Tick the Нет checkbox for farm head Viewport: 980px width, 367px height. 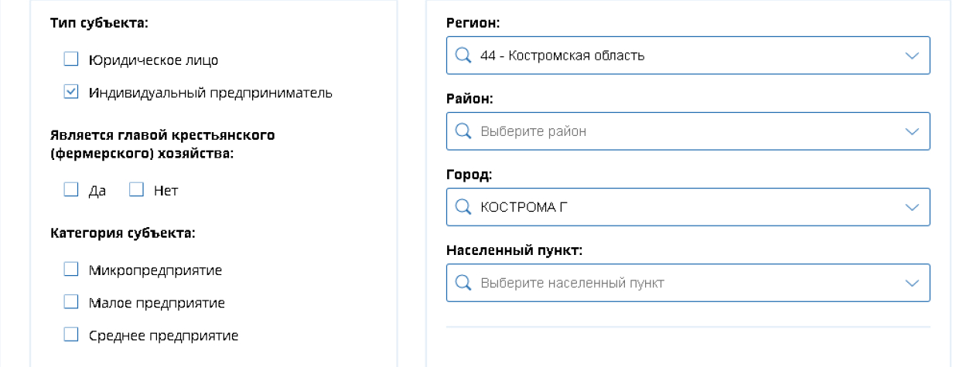tap(136, 189)
